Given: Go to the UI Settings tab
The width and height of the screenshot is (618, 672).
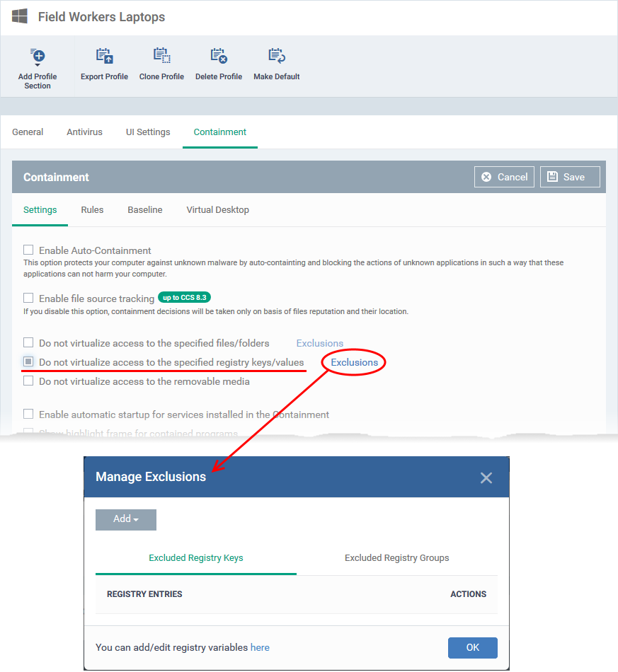Looking at the screenshot, I should click(x=148, y=132).
